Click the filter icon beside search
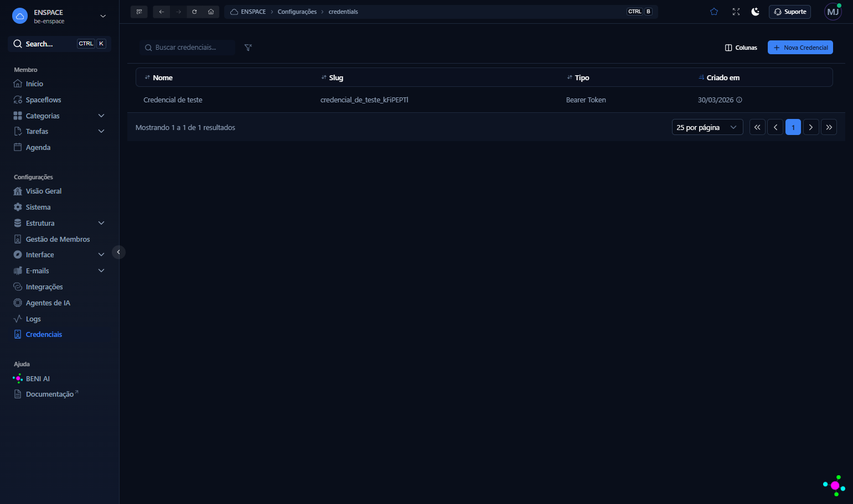Screen dimensions: 853x504 [248, 48]
